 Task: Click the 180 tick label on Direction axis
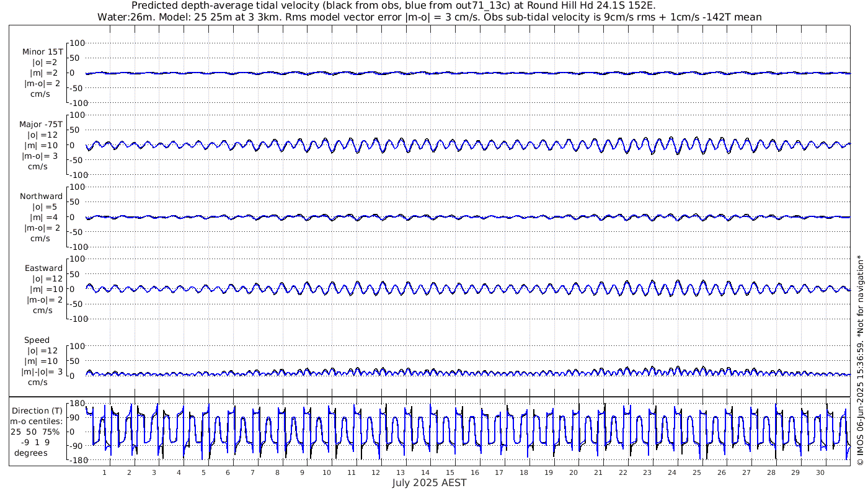(76, 404)
